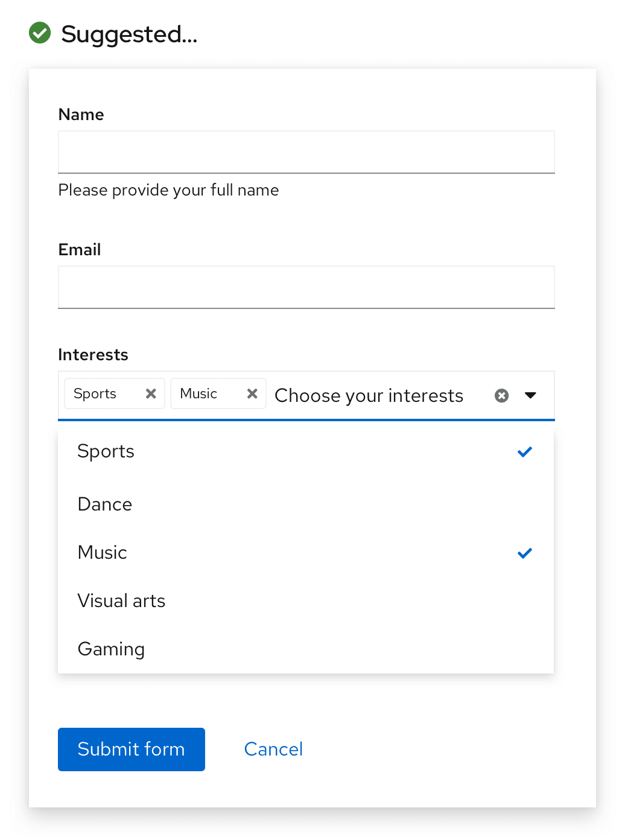Click the Sports chip label
This screenshot has width=625, height=840.
95,393
